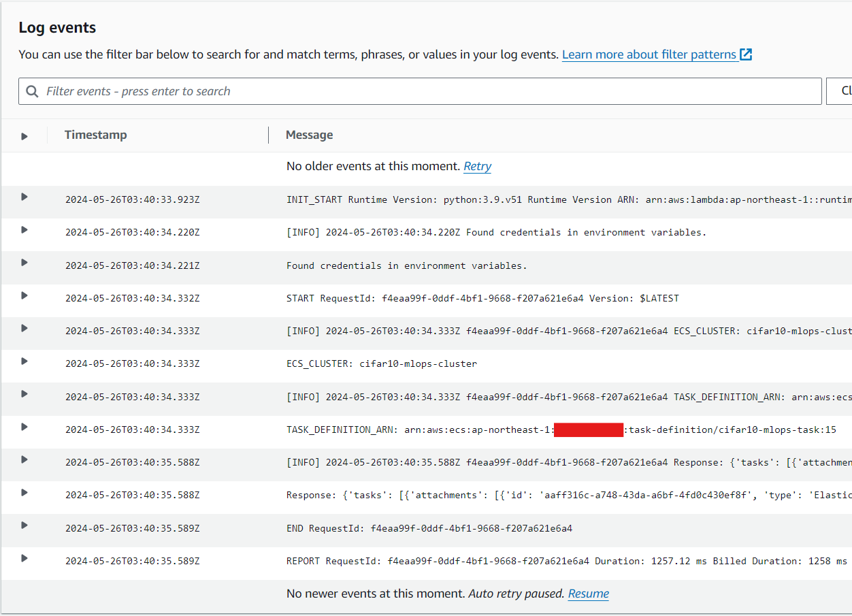
Task: Click the Response attachments 'aaff316c' message
Action: click(x=569, y=495)
